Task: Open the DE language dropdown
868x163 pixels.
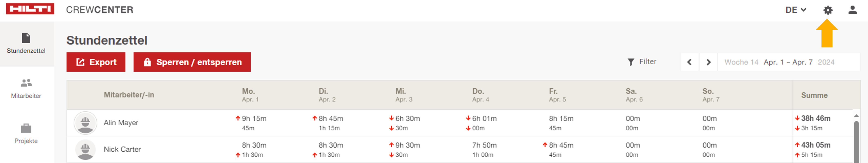Action: [796, 10]
